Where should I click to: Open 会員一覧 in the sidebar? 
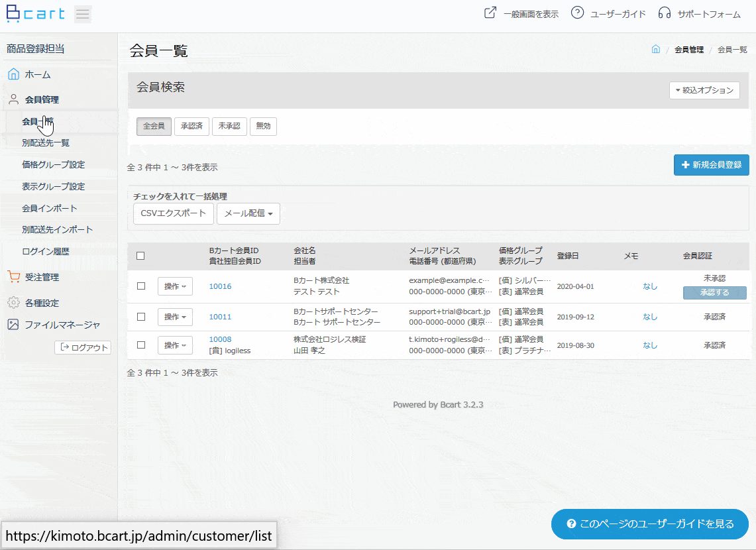[x=38, y=121]
